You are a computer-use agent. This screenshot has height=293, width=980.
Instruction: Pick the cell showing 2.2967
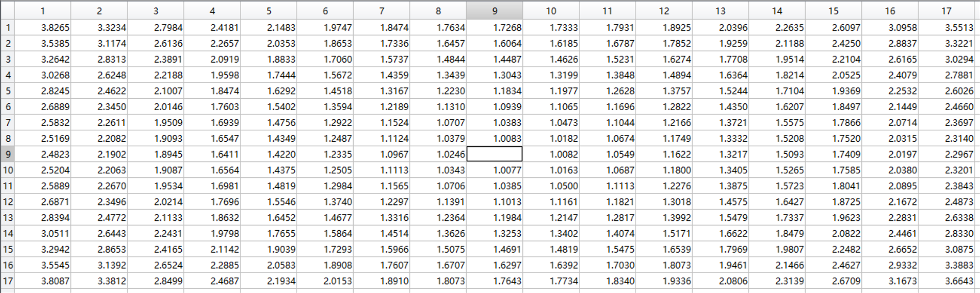click(946, 154)
